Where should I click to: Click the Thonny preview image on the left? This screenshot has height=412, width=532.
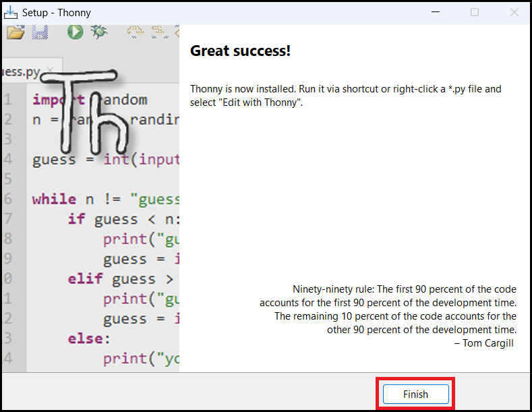coord(90,198)
